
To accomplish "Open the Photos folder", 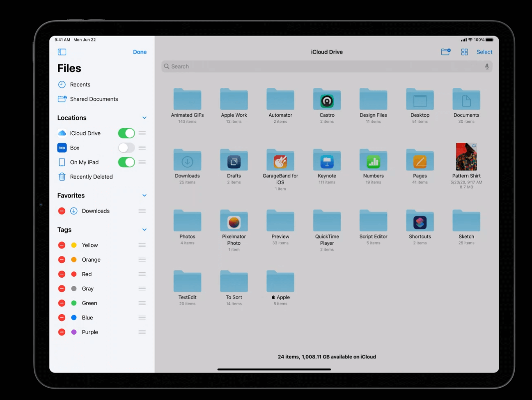I will [x=187, y=221].
